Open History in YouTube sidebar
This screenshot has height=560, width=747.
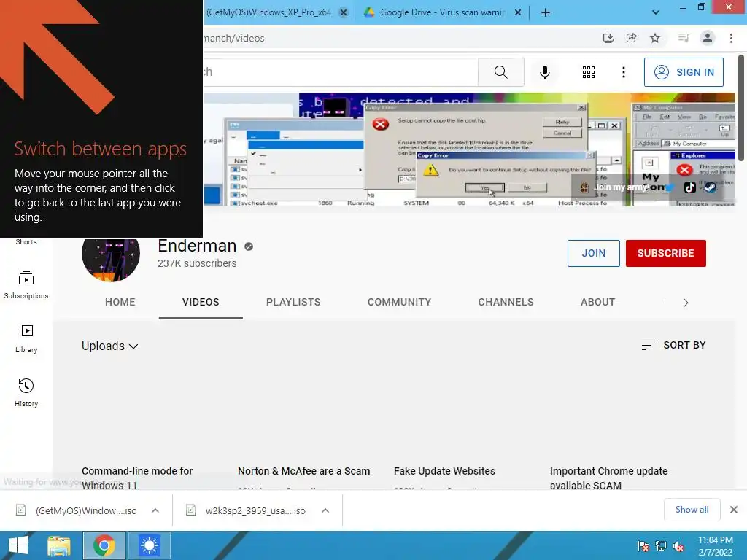(26, 393)
